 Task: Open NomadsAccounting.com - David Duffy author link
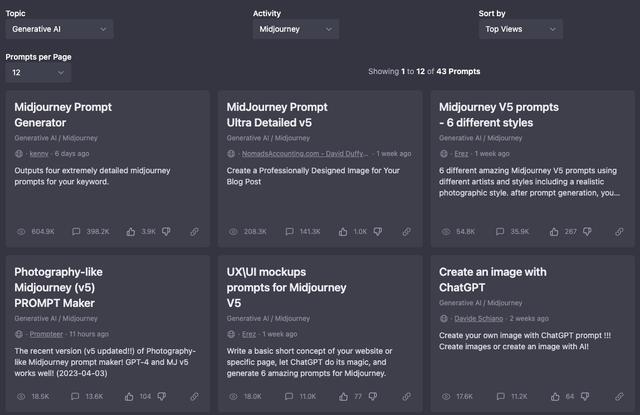click(304, 154)
